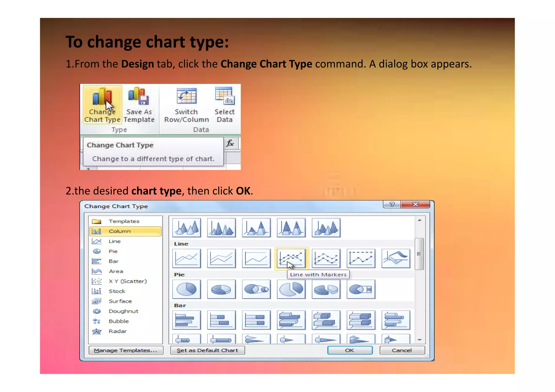
Task: Choose the Stock chart category
Action: click(125, 291)
